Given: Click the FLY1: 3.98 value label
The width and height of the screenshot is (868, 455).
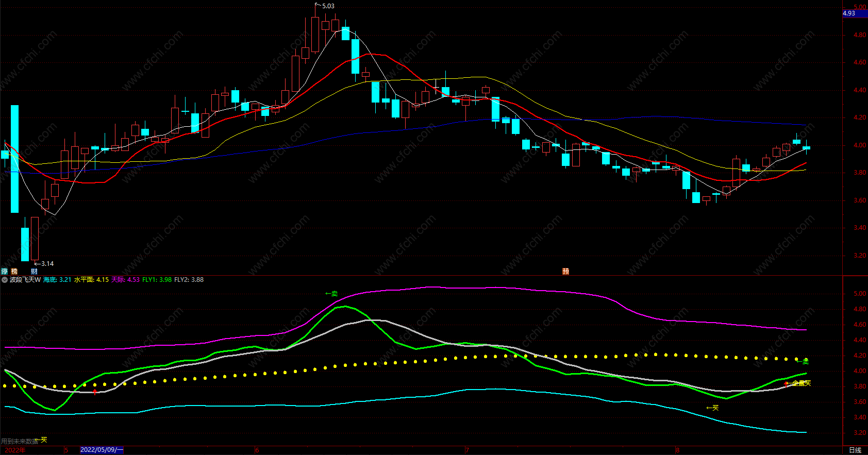Looking at the screenshot, I should 157,280.
